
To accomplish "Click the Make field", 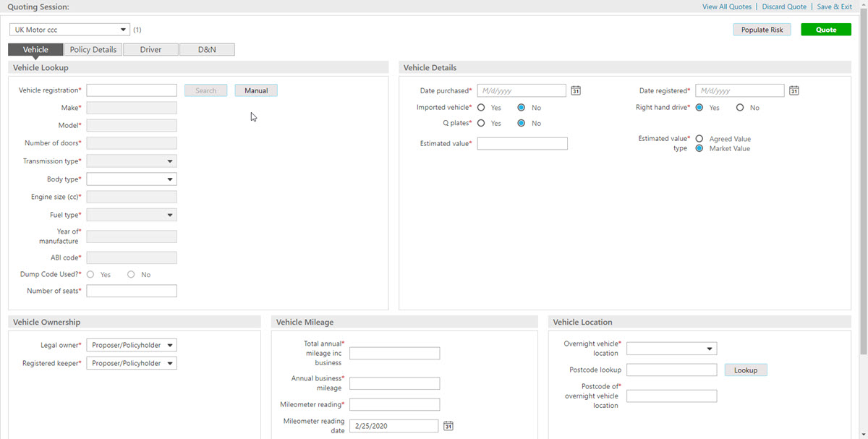I will click(132, 108).
